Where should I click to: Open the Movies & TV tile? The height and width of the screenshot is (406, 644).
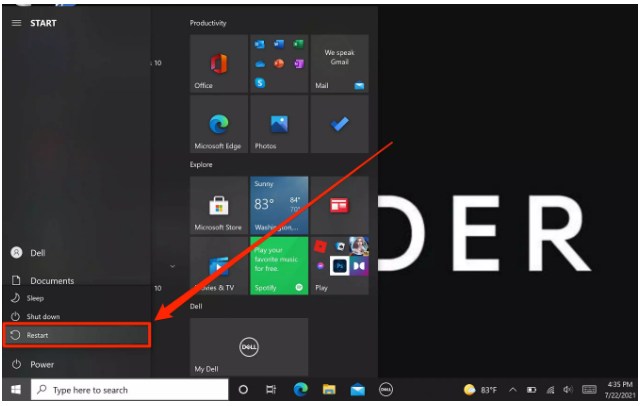coord(219,266)
